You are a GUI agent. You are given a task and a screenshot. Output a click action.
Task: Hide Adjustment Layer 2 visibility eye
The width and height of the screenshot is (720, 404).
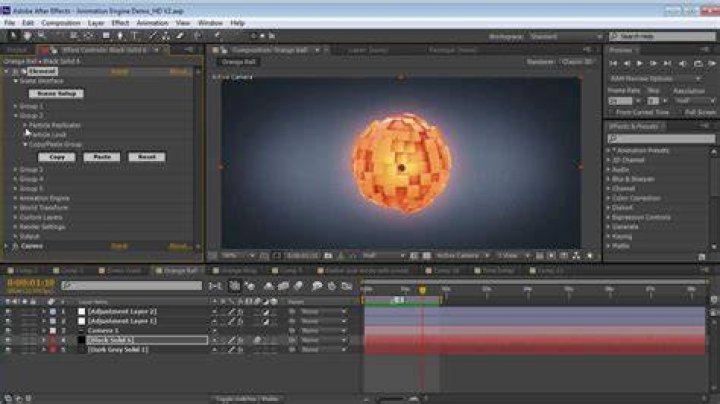(8, 311)
